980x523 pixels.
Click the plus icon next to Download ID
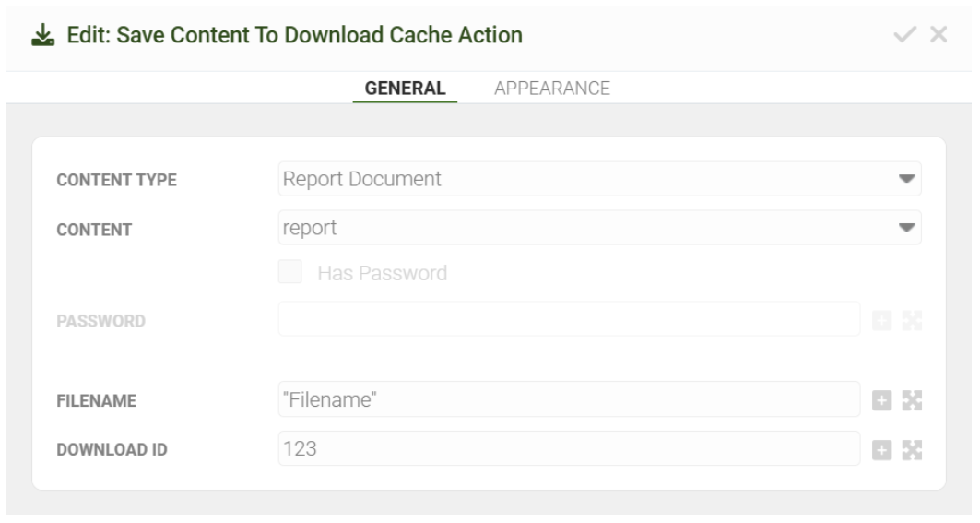[883, 449]
